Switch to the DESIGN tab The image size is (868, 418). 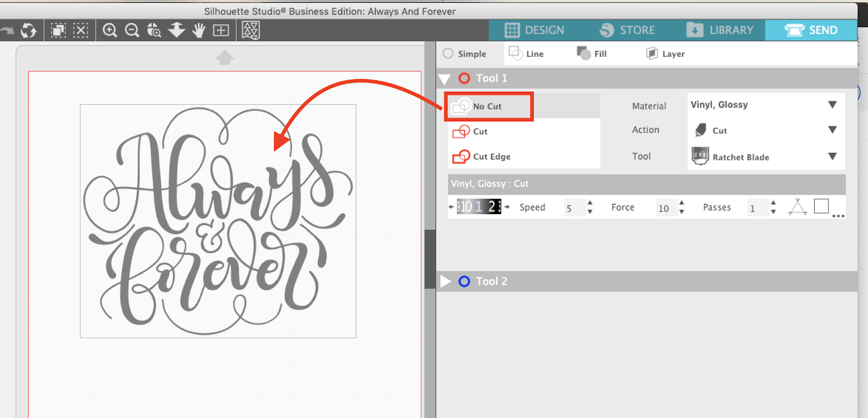[535, 30]
